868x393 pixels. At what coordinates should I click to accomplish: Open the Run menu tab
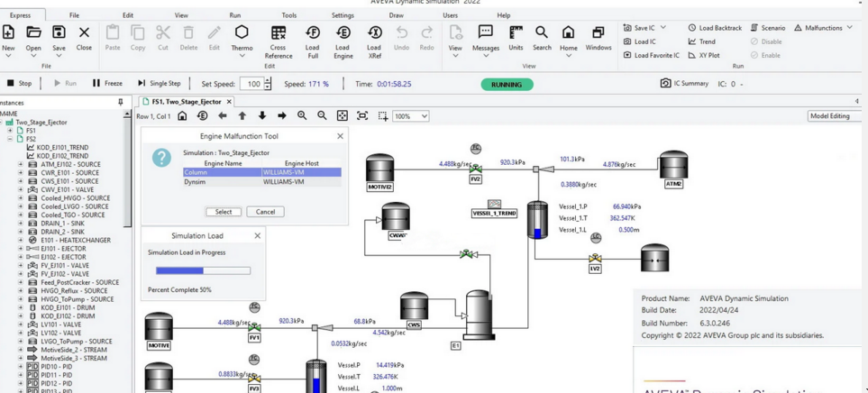click(x=234, y=15)
